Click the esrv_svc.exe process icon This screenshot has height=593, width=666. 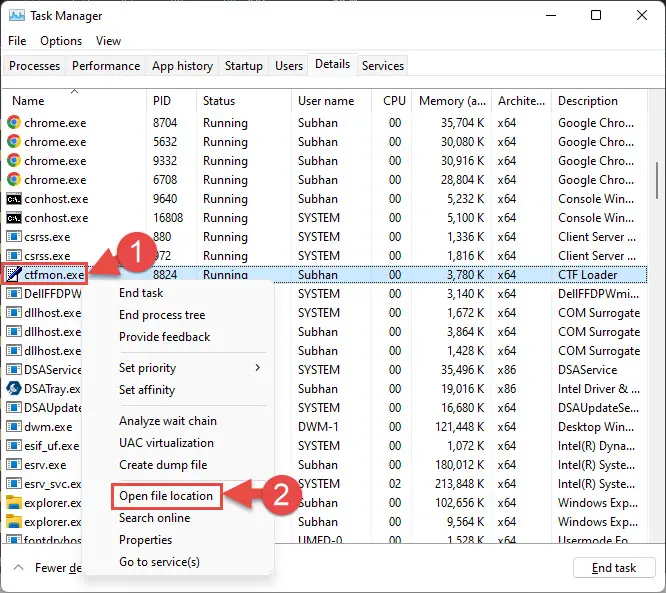(x=14, y=483)
